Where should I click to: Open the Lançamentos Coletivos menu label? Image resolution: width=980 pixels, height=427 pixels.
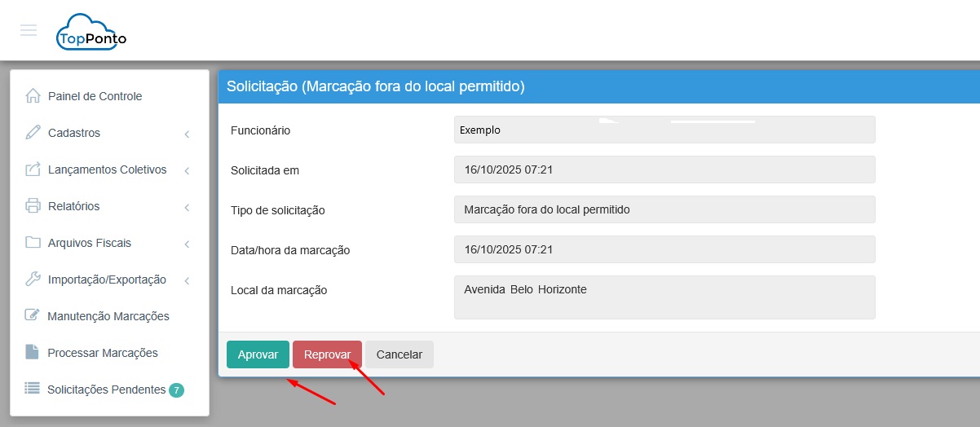tap(107, 169)
